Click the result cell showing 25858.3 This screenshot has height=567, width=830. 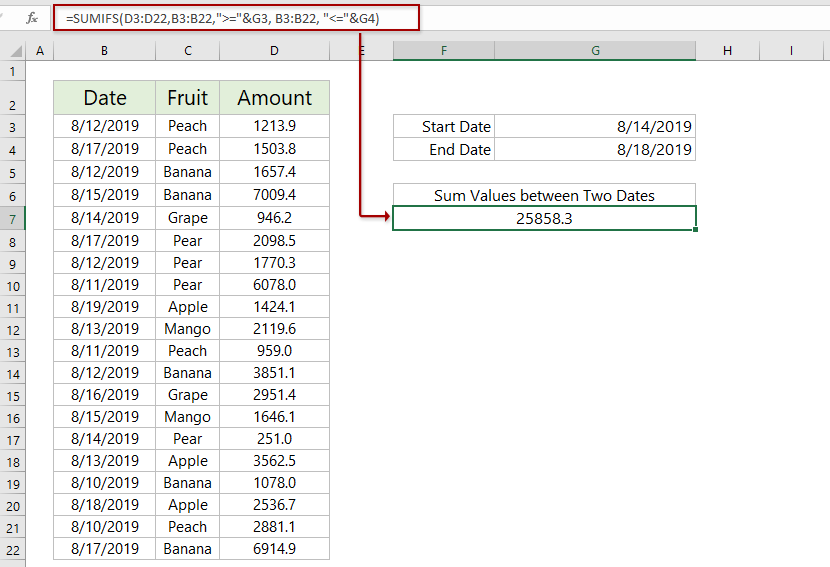[x=544, y=218]
